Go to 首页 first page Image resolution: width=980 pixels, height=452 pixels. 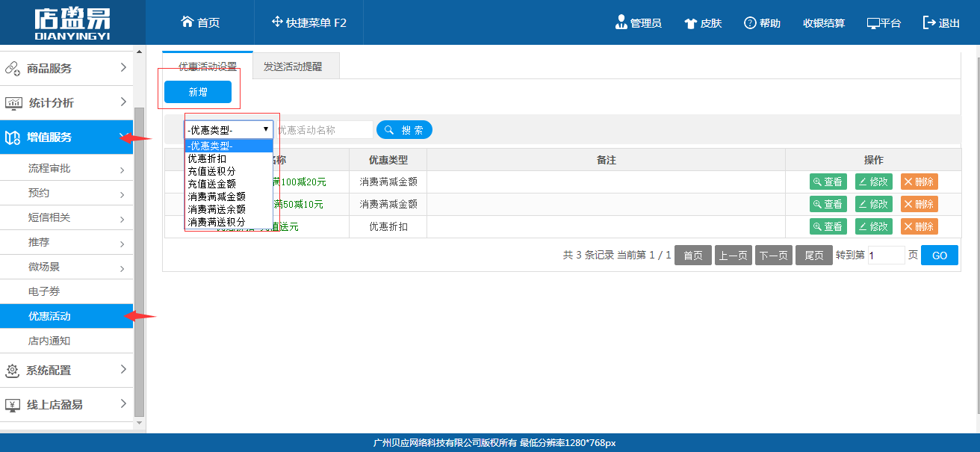coord(693,256)
